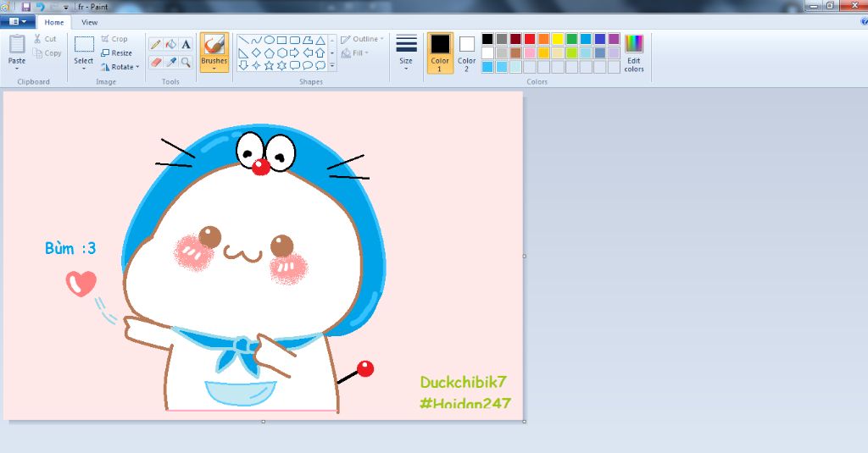
Task: Pick the yellow color swatch
Action: click(x=558, y=39)
